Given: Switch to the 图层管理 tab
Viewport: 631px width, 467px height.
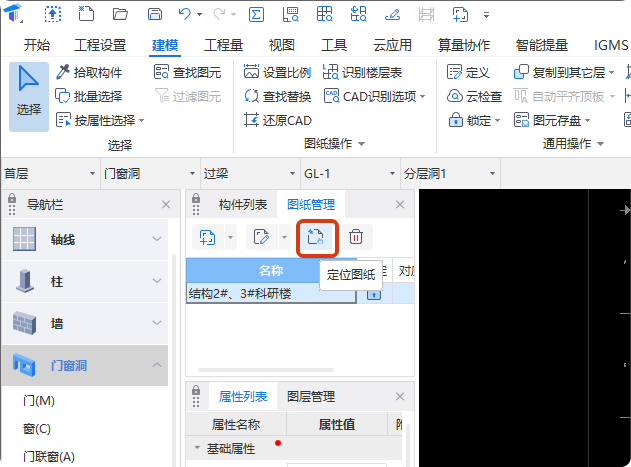Looking at the screenshot, I should click(x=311, y=397).
